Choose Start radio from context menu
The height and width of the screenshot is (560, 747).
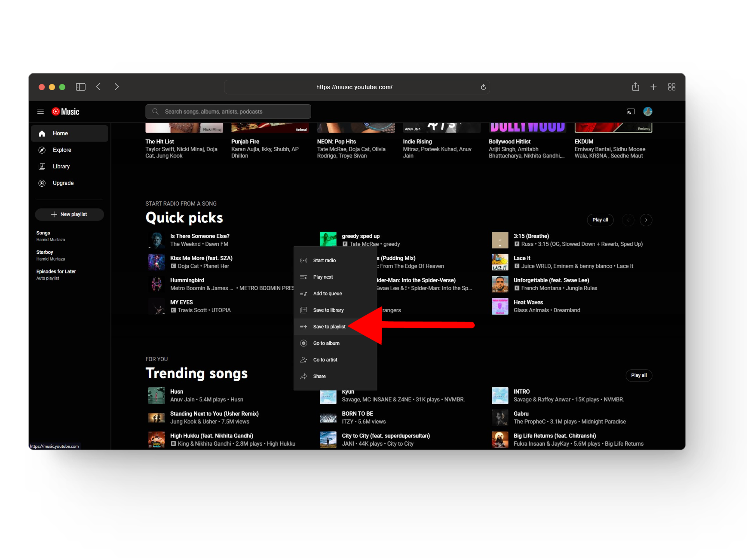324,261
